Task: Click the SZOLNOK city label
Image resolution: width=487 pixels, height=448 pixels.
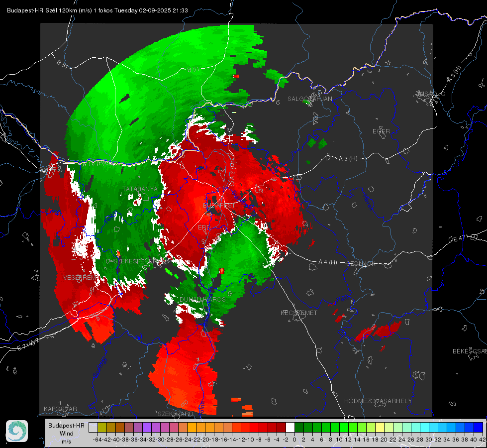Action: pos(362,264)
